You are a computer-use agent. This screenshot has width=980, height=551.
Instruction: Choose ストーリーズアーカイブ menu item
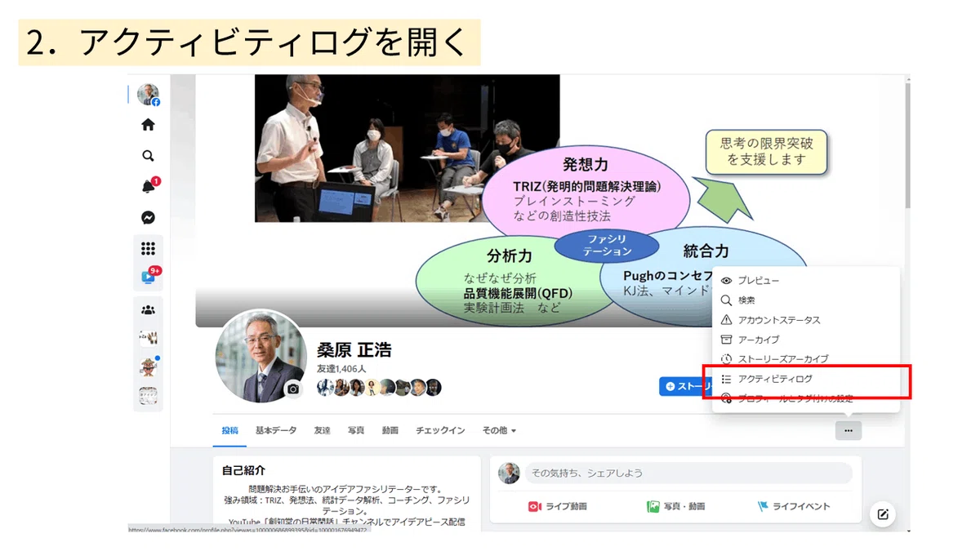[806, 359]
